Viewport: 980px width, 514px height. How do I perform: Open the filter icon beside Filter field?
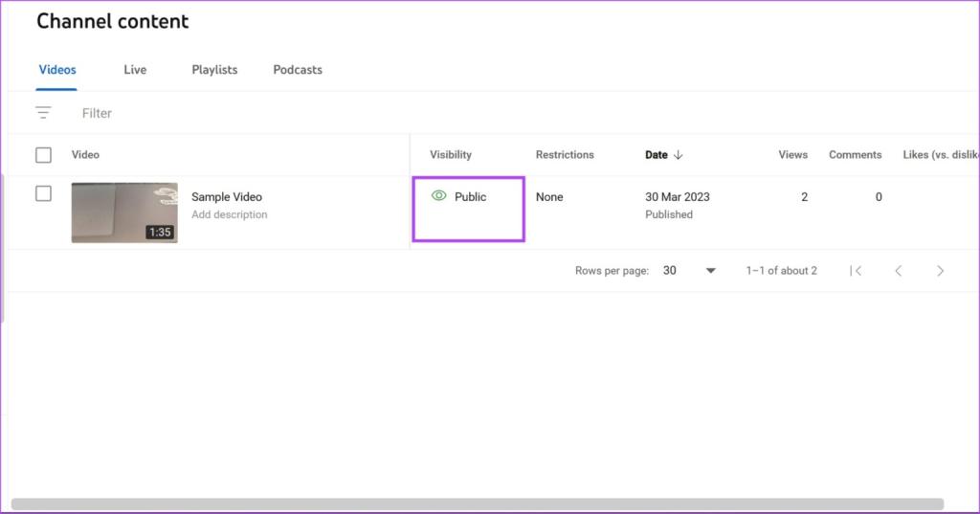43,113
